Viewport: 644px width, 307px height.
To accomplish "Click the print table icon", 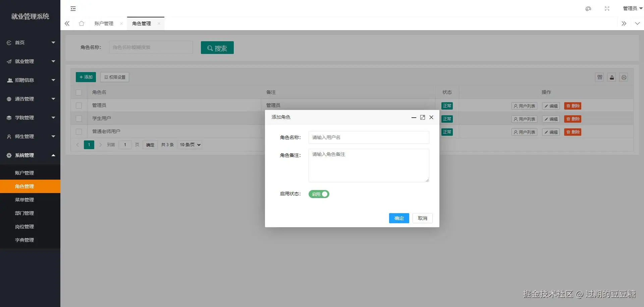I will point(624,77).
